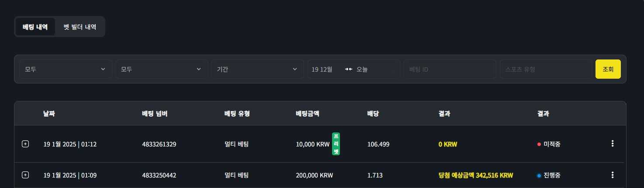Open three-dot menu for 진행중 bet
Viewport: 644px width, 188px height.
click(x=613, y=175)
